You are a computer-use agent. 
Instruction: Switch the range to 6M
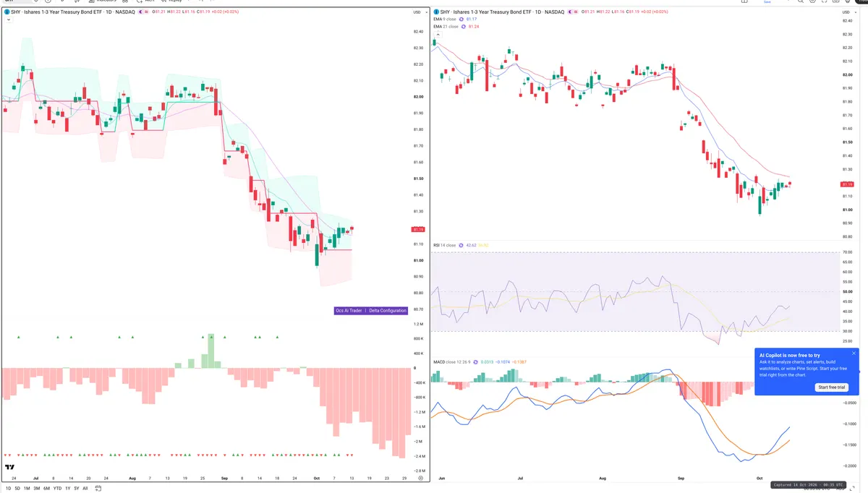[46, 489]
